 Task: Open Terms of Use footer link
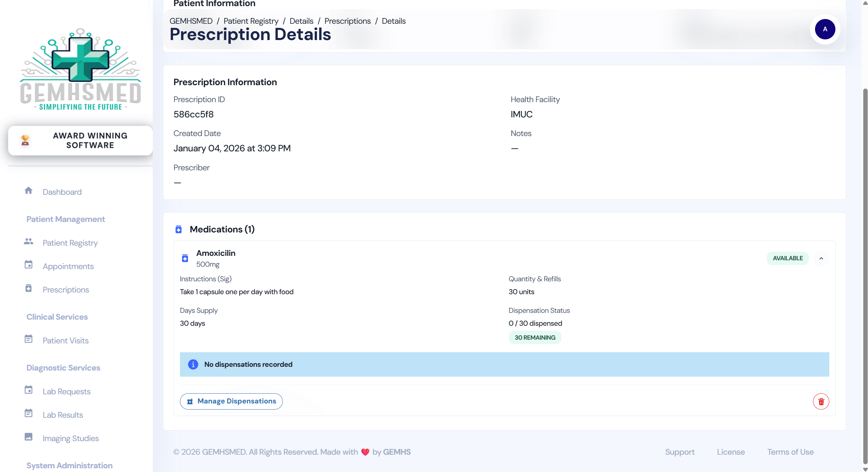pyautogui.click(x=790, y=452)
